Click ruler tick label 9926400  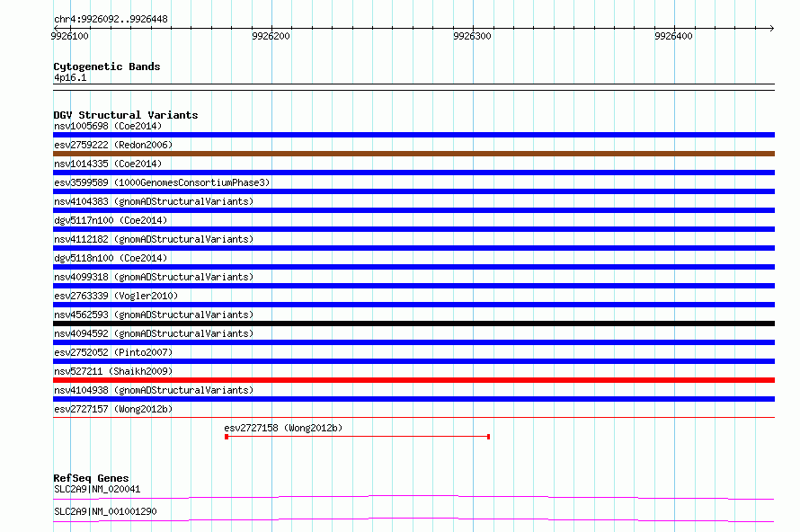point(673,36)
